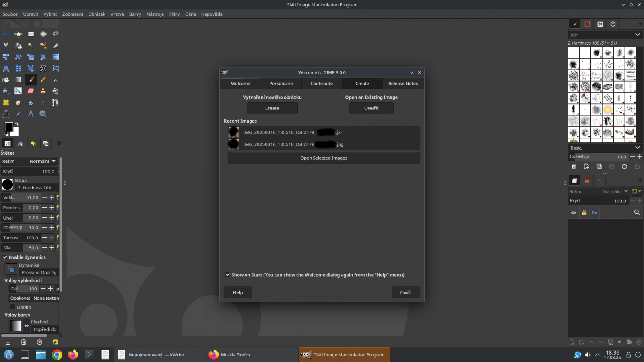The width and height of the screenshot is (644, 362).
Task: Select the Move tool in the toolbox
Action: (6, 34)
